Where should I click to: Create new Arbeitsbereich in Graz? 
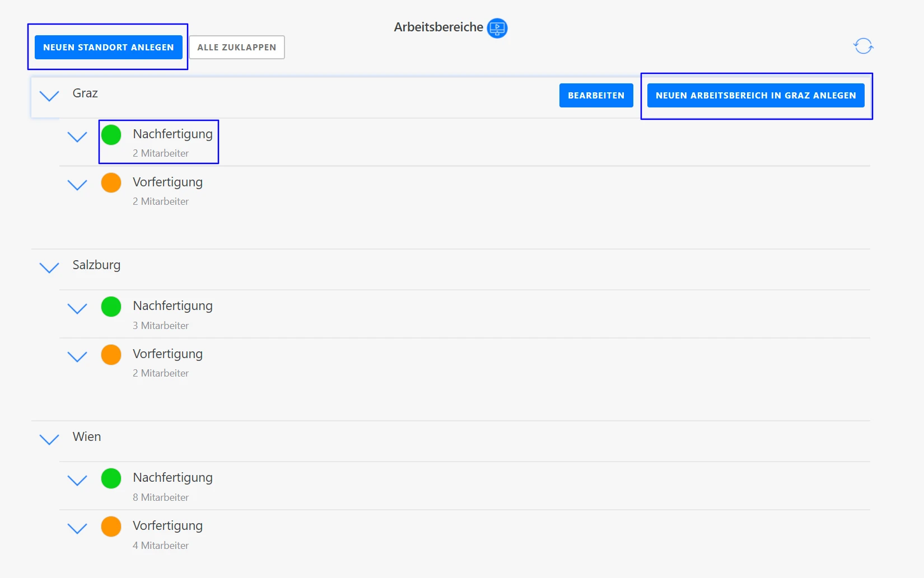pos(755,96)
